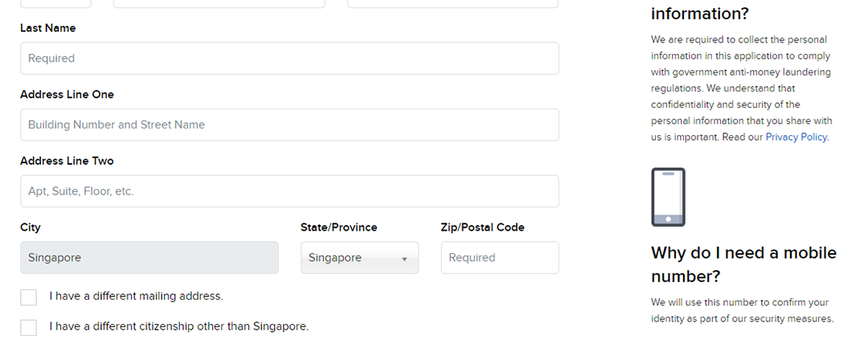Screen dimensions: 868x340
Task: Enable the different citizenship checkbox
Action: [29, 327]
